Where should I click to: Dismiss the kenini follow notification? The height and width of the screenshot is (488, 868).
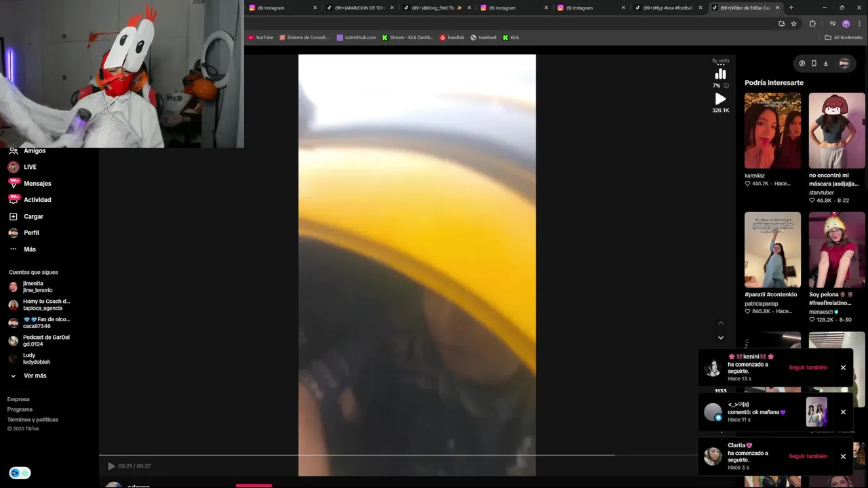point(843,367)
